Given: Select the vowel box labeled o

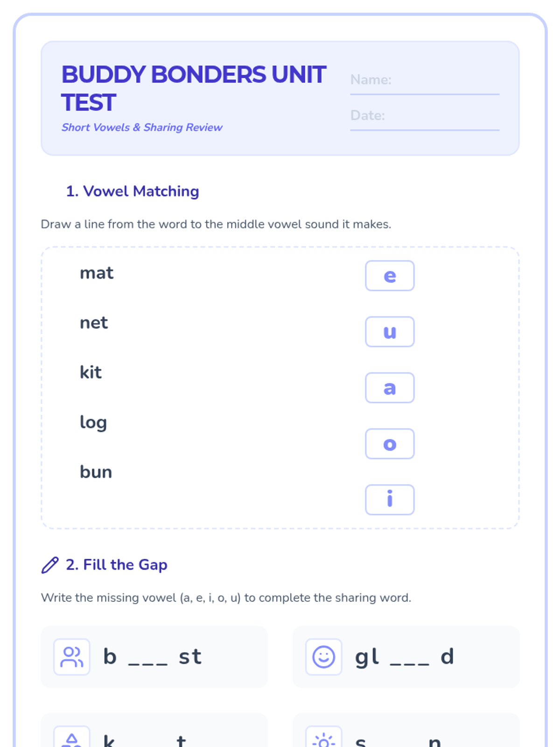Looking at the screenshot, I should pyautogui.click(x=390, y=444).
